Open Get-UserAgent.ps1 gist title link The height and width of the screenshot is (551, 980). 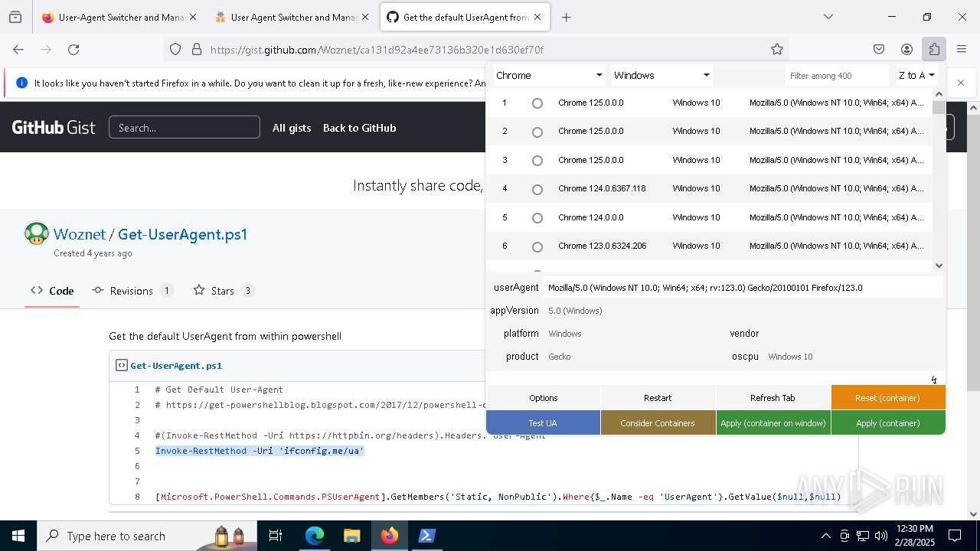point(183,234)
